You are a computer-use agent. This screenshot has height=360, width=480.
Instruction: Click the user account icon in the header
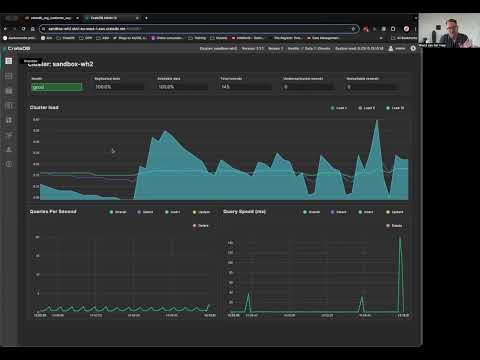[x=391, y=48]
